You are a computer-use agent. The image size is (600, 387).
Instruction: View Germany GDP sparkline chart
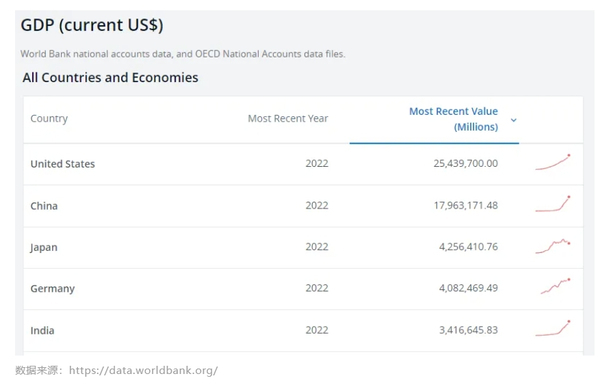pyautogui.click(x=555, y=286)
